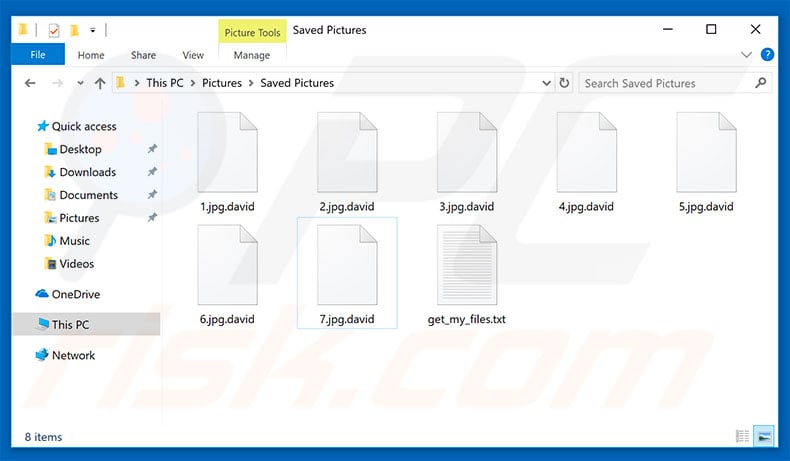Click the OneDrive cloud icon
This screenshot has width=790, height=461.
[42, 294]
